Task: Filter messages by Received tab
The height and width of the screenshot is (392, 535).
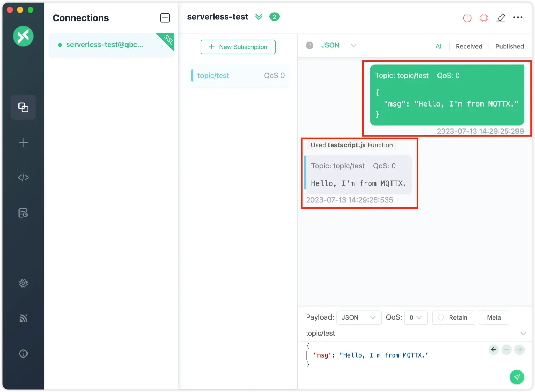Action: pyautogui.click(x=469, y=46)
